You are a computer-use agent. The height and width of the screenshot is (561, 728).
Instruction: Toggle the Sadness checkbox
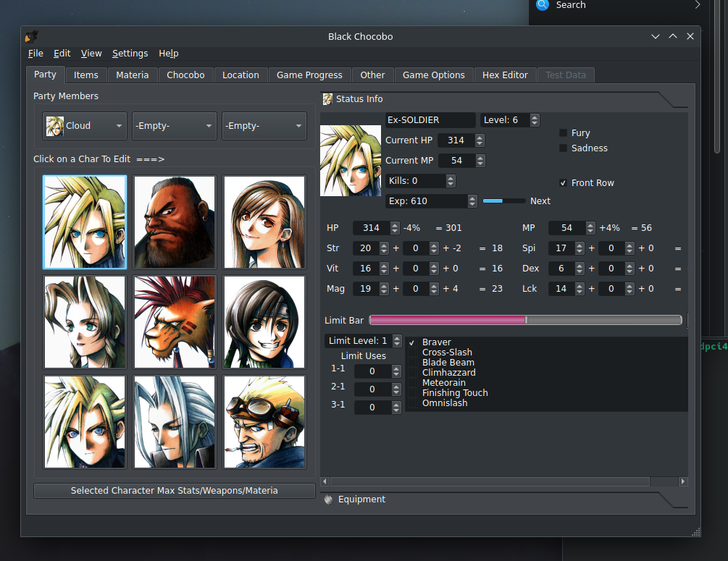pos(563,148)
